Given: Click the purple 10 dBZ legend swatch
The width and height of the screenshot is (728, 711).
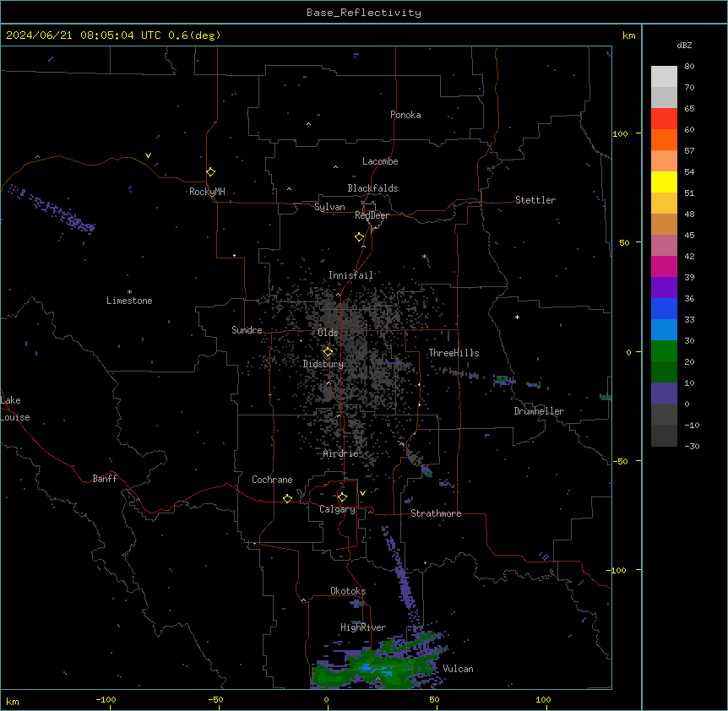Looking at the screenshot, I should [664, 393].
